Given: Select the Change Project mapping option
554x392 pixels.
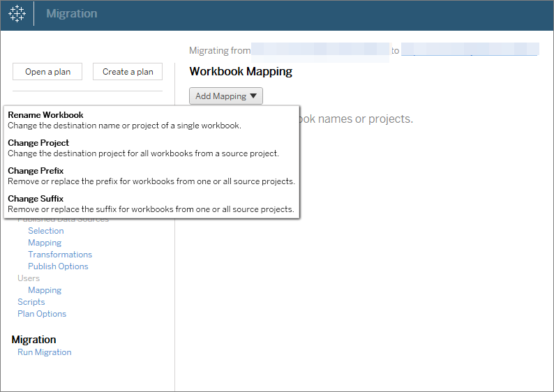Looking at the screenshot, I should [x=38, y=143].
